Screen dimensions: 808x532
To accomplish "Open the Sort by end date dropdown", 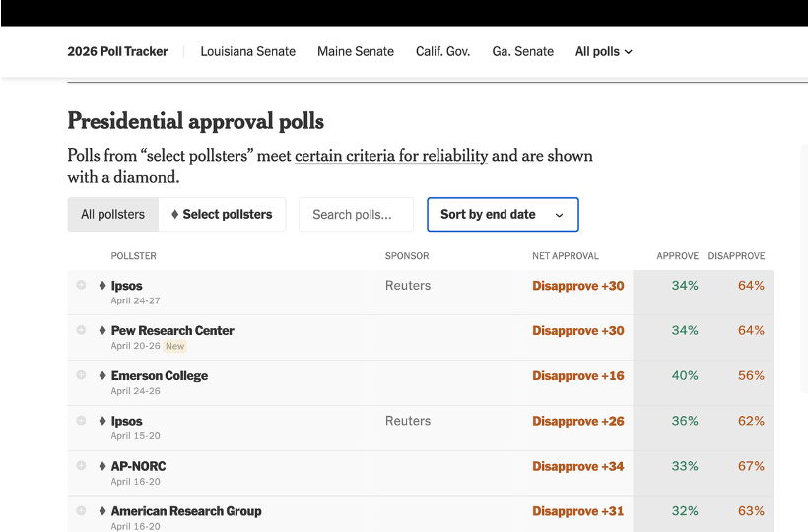I will click(x=503, y=214).
